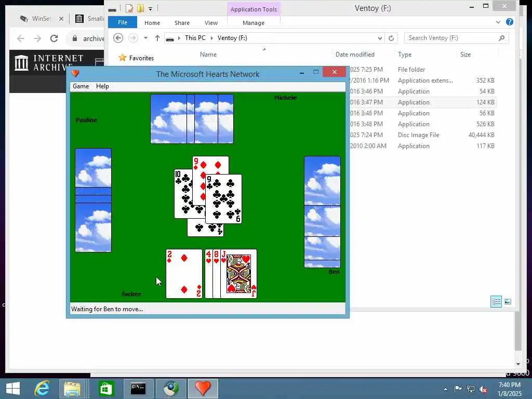This screenshot has width=532, height=399.
Task: Select the 352 KB Application extension row
Action: pyautogui.click(x=422, y=81)
